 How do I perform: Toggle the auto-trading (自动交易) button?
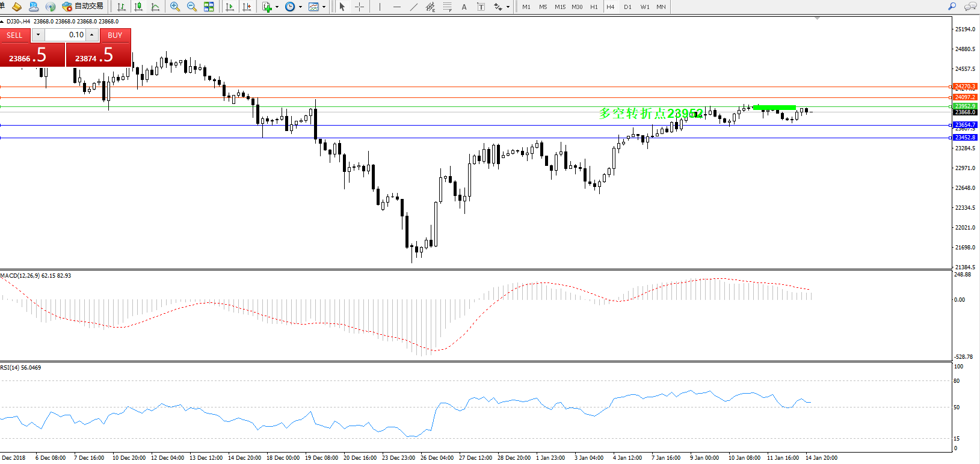click(83, 7)
